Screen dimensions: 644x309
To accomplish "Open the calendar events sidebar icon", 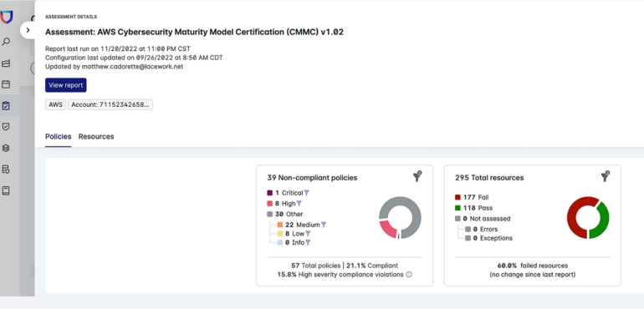I will click(6, 84).
